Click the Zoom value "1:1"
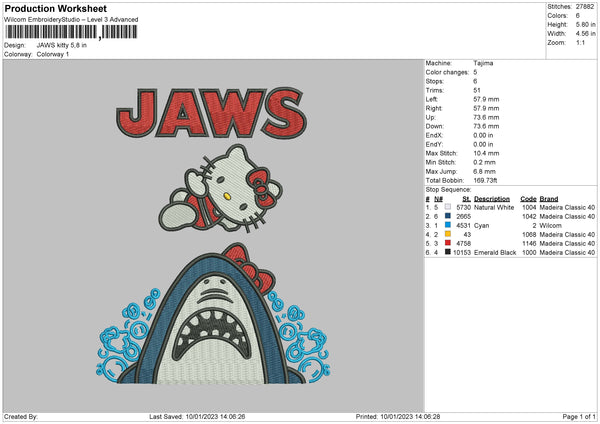This screenshot has width=600, height=424. click(x=580, y=42)
